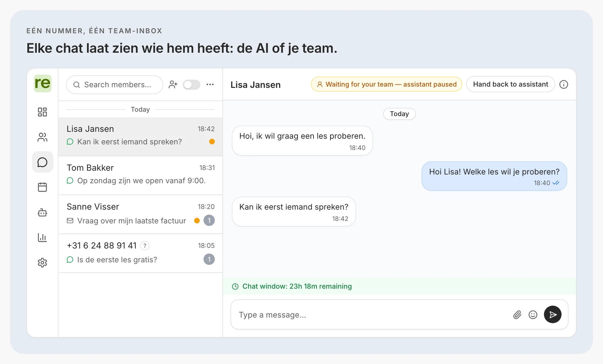Click reply 'Hoi Lisa! Welke les wil je proberen?'
This screenshot has height=364, width=603.
pos(494,176)
